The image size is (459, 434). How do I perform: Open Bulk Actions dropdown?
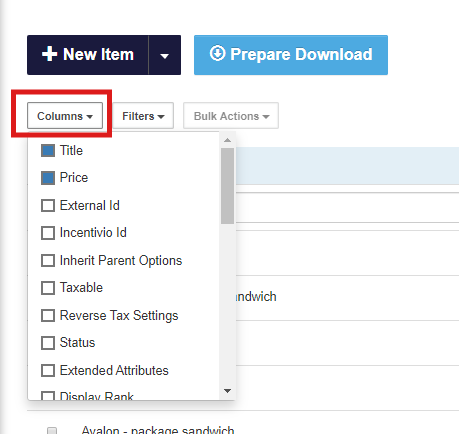tap(231, 116)
